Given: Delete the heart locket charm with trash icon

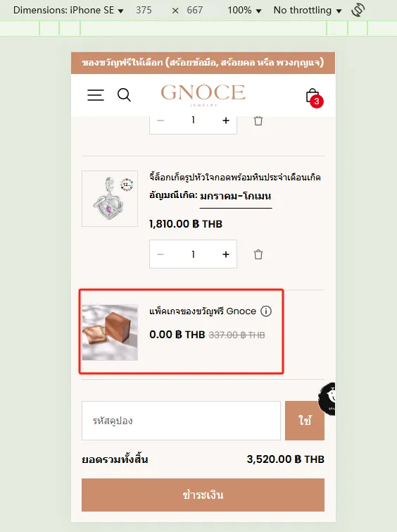Looking at the screenshot, I should pos(258,254).
